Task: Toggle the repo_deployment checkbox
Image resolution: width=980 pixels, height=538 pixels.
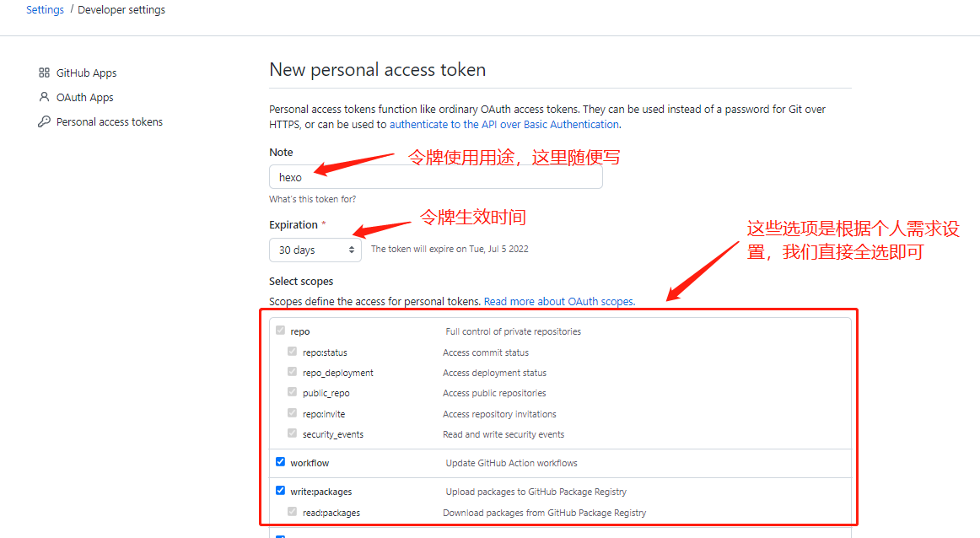Action: pyautogui.click(x=292, y=371)
